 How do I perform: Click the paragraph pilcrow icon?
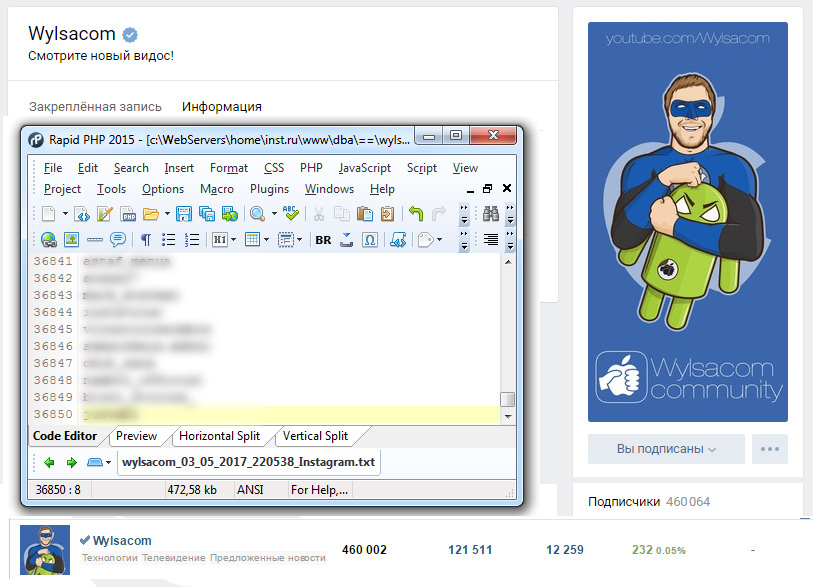(x=145, y=239)
